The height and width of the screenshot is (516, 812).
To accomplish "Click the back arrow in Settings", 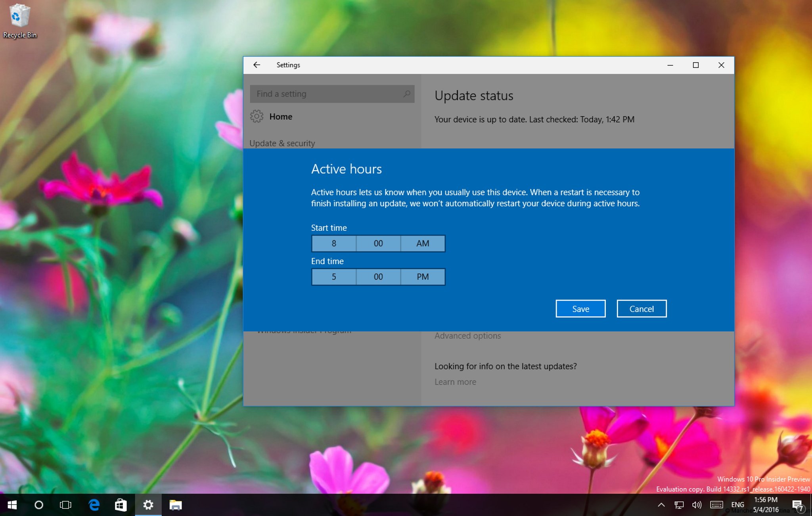I will (256, 65).
